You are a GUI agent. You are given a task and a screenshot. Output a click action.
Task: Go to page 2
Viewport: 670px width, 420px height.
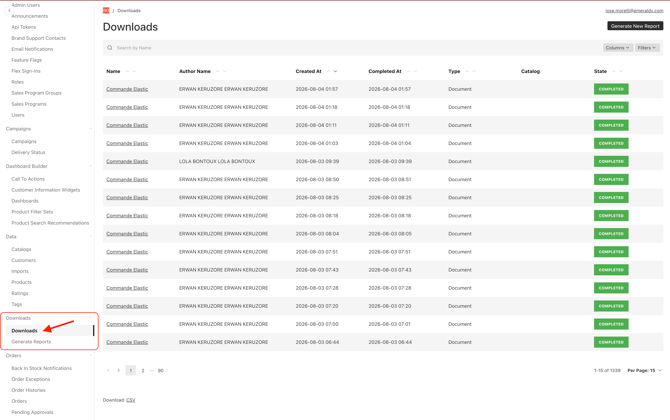pos(143,370)
